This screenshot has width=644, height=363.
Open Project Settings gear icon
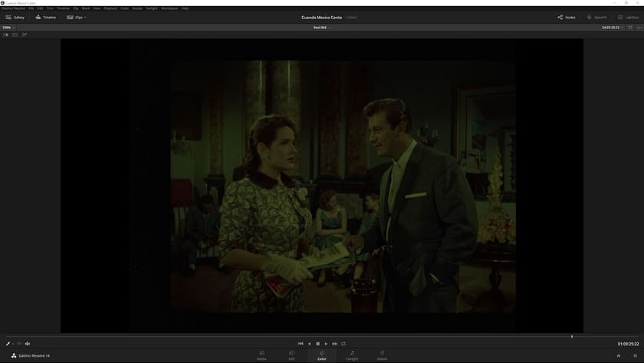635,356
